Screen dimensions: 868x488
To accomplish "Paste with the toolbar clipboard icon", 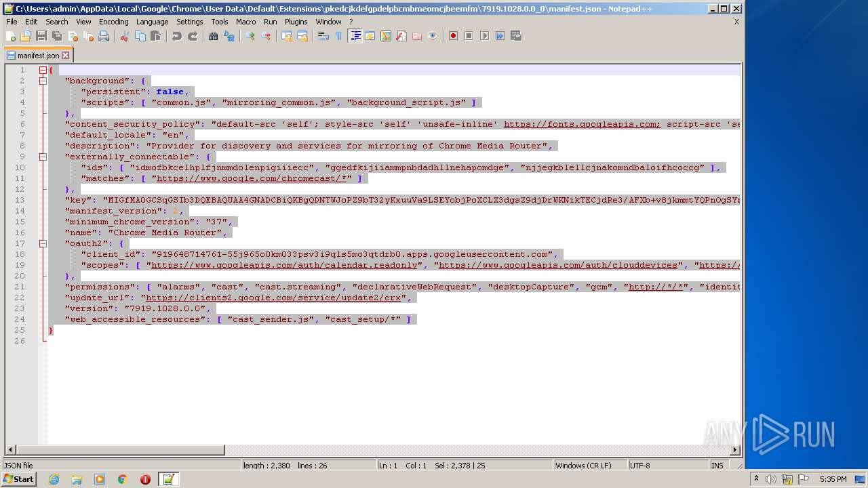I will (156, 36).
